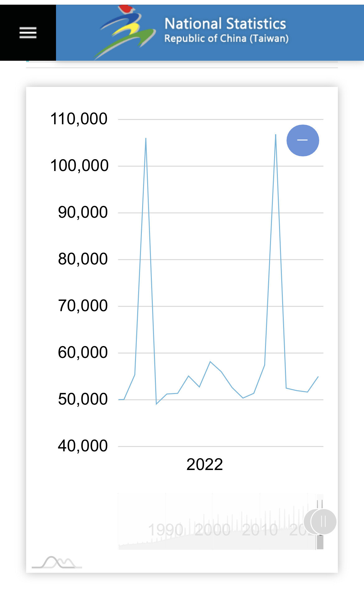
Task: Click the "Republic of China (Taiwan)" subtitle
Action: (226, 39)
